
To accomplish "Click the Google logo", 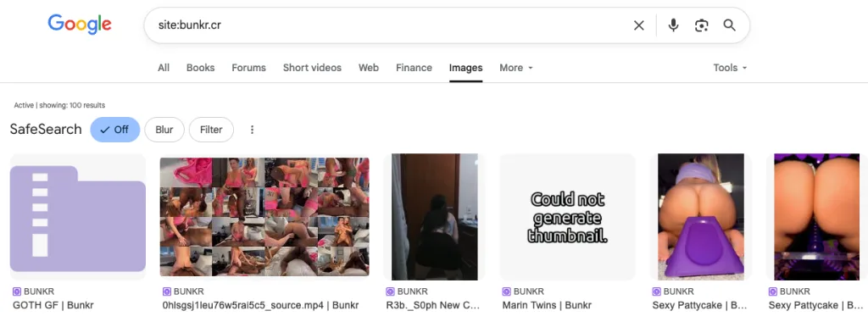I will point(80,25).
